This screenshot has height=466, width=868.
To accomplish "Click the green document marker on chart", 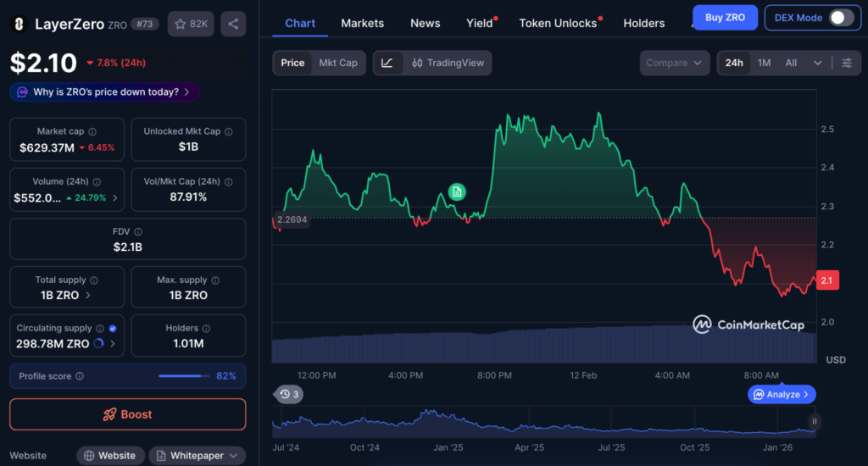I will [x=457, y=192].
